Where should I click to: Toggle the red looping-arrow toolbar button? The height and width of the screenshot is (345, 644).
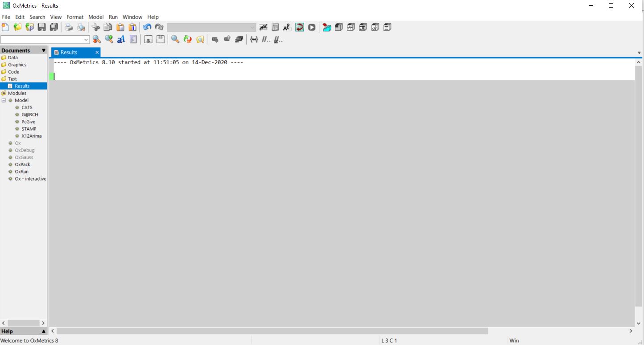click(300, 27)
